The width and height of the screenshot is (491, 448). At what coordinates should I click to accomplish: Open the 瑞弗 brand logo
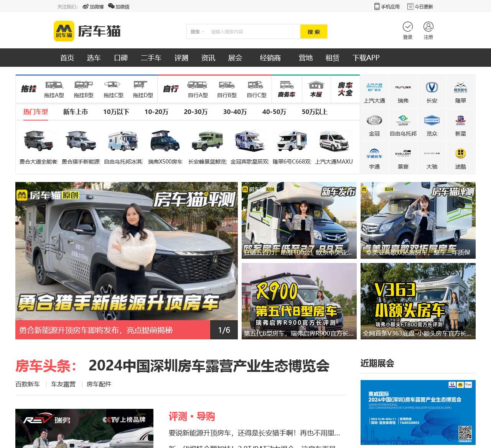pos(403,87)
